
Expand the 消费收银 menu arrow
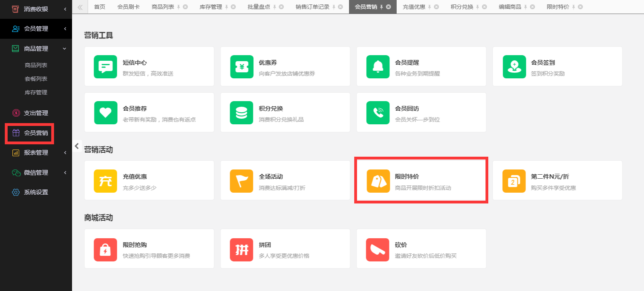point(65,9)
